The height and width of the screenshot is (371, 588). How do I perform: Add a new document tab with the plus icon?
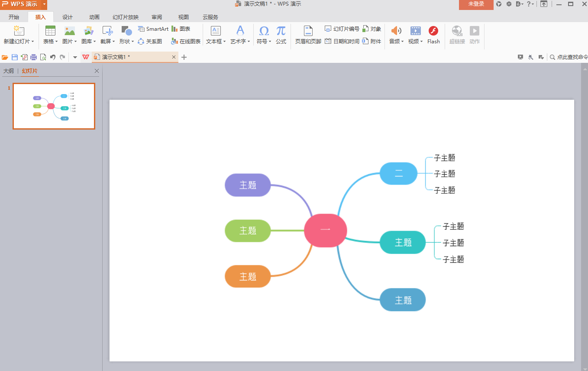184,57
